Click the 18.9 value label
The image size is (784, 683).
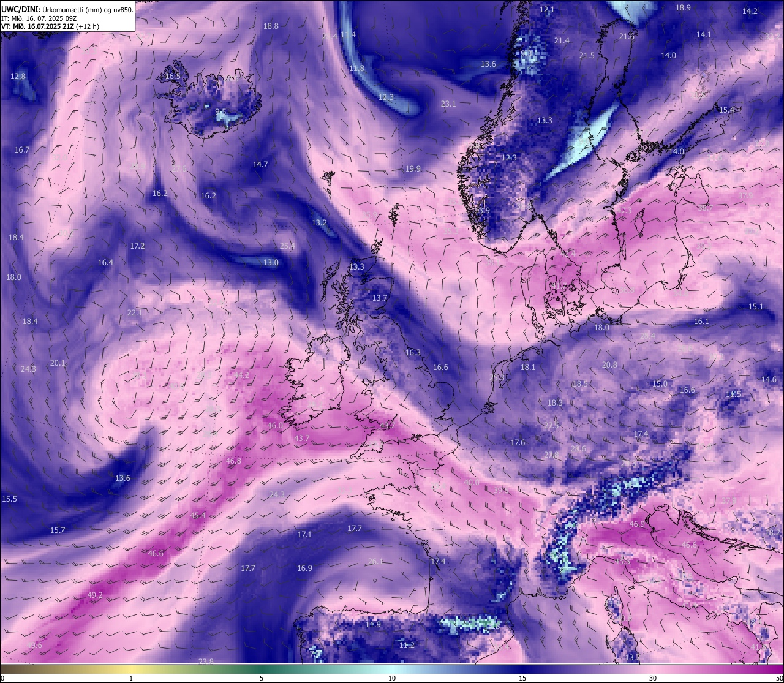(683, 8)
